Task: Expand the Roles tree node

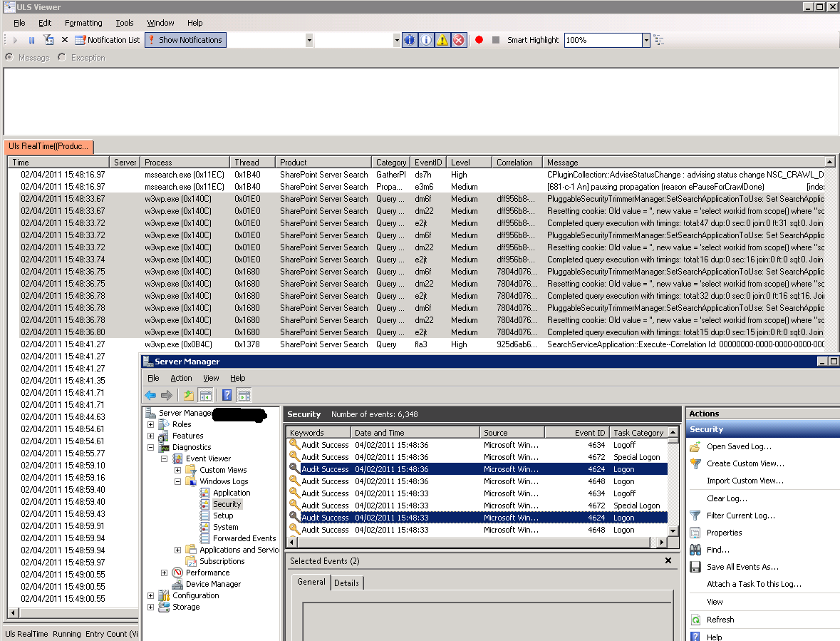Action: coord(151,424)
